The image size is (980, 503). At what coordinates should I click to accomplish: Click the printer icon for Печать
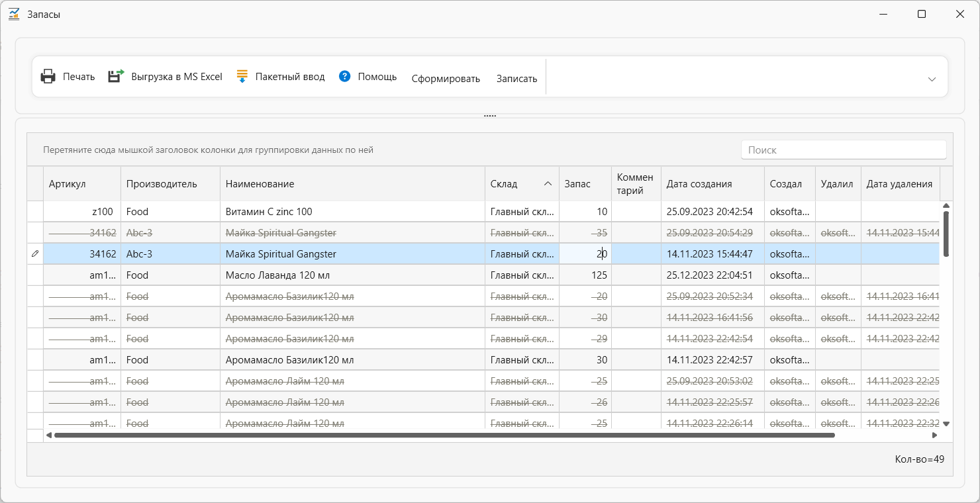click(x=48, y=76)
